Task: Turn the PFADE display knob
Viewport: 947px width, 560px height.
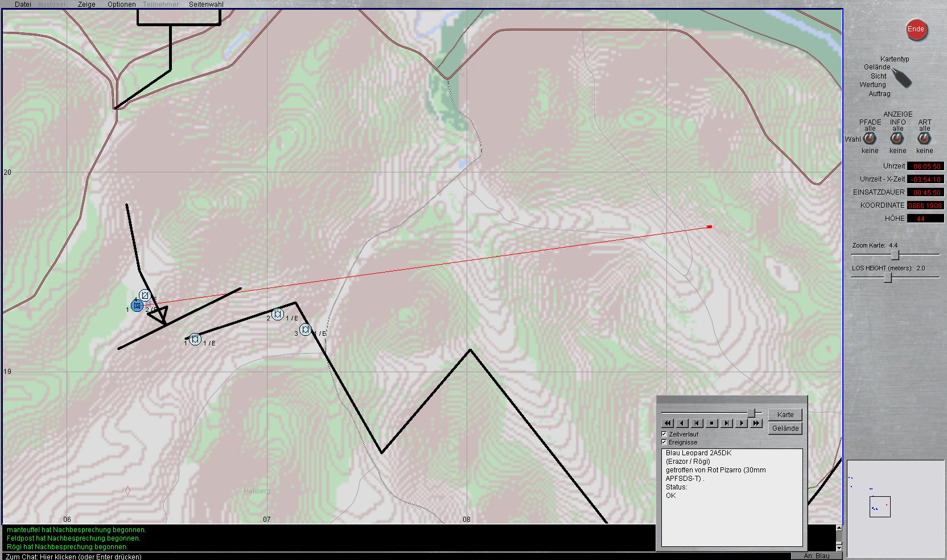Action: (870, 139)
